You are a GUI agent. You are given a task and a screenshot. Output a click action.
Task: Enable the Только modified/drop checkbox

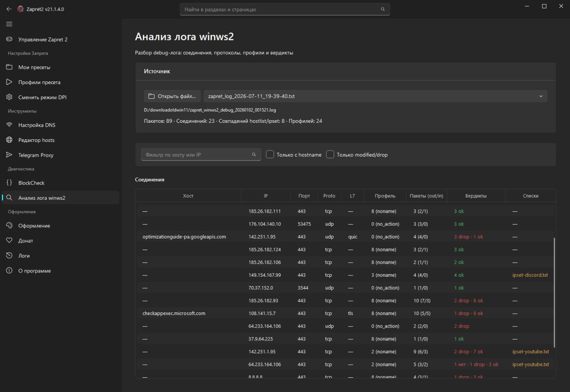(x=330, y=154)
